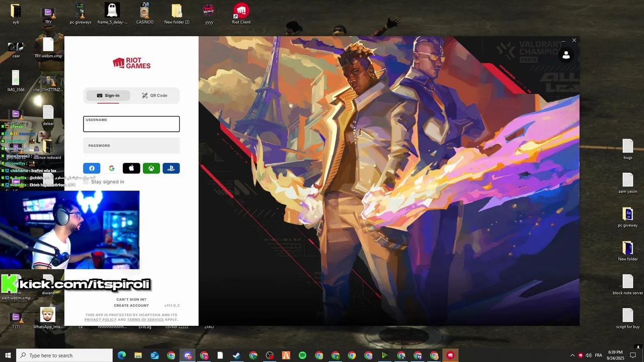
Task: Sign in with Facebook icon
Action: click(x=92, y=168)
